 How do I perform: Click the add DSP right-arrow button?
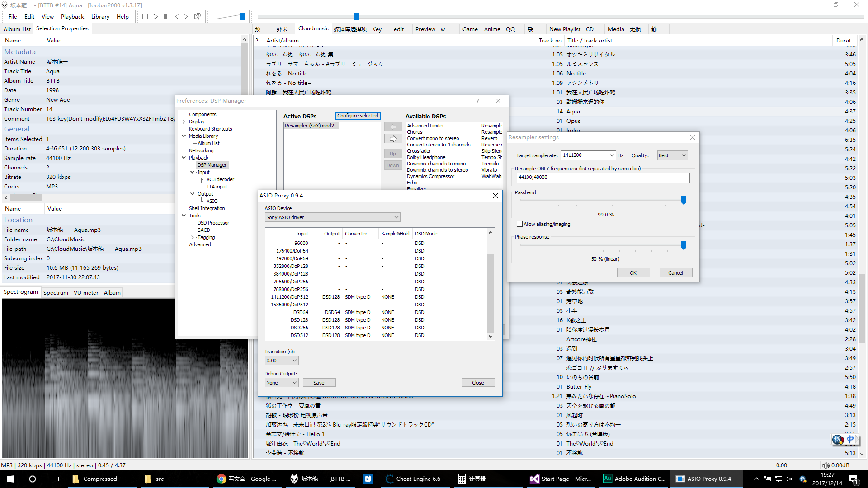coord(393,139)
